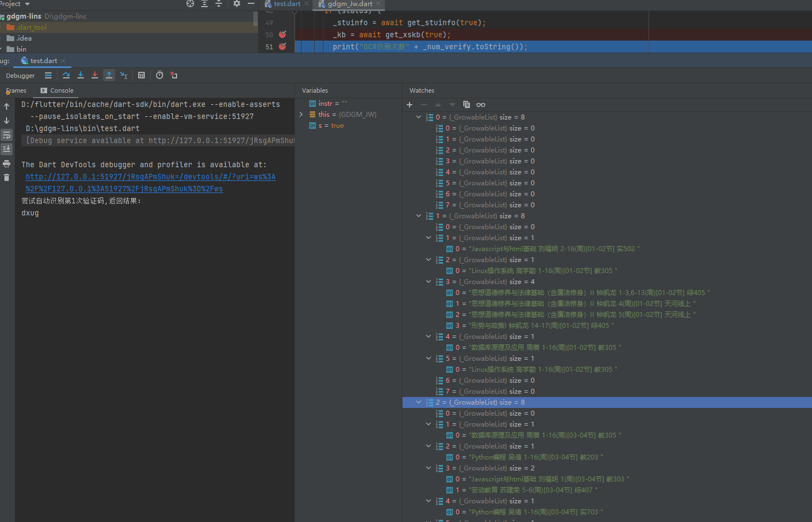Screen dimensions: 812x522
Task: Select the test.dart debug session tab
Action: tap(43, 61)
